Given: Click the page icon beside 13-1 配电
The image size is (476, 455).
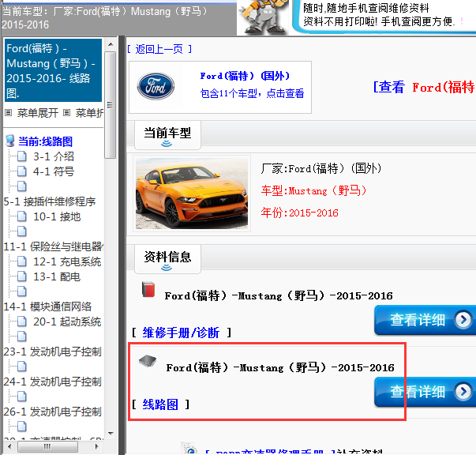Looking at the screenshot, I should [21, 276].
